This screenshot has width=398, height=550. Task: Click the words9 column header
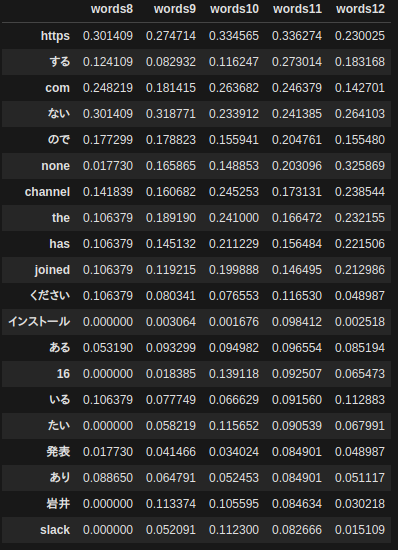(175, 9)
